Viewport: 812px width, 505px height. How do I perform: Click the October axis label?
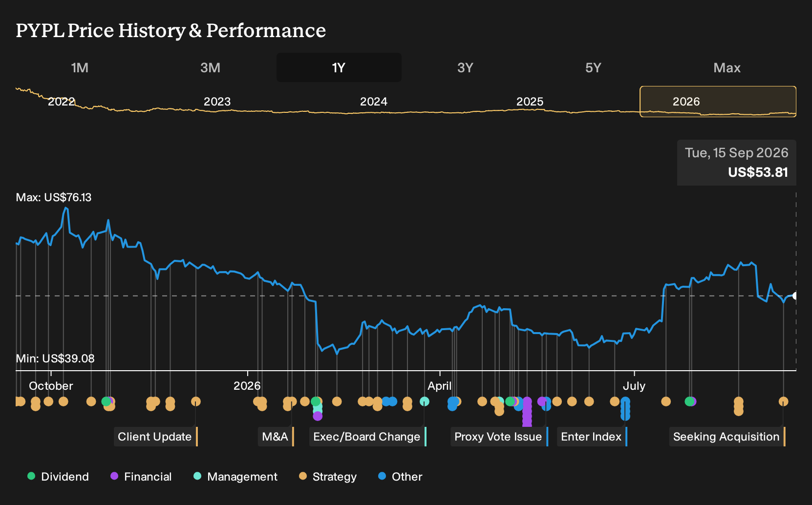click(x=51, y=386)
